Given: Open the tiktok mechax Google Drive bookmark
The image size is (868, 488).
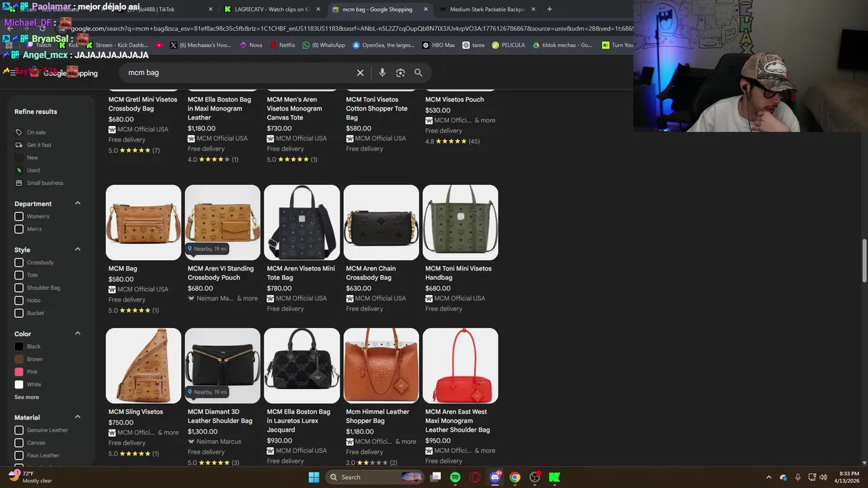Looking at the screenshot, I should (562, 45).
